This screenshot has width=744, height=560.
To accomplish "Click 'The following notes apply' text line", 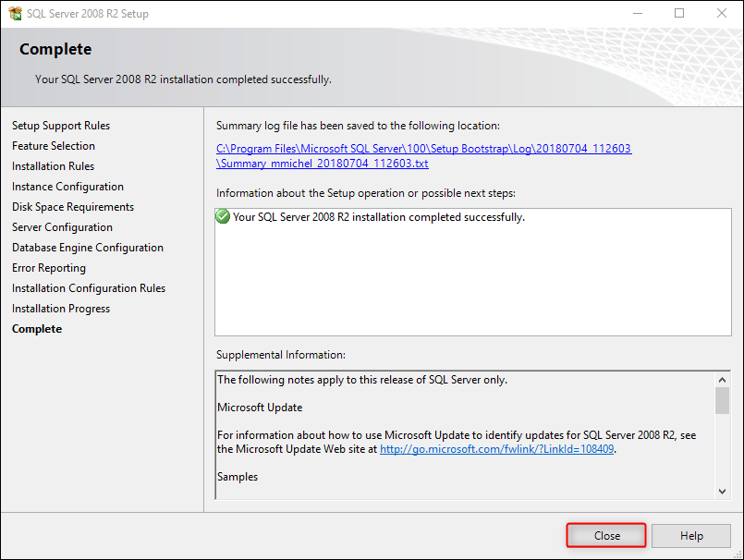I will click(362, 380).
